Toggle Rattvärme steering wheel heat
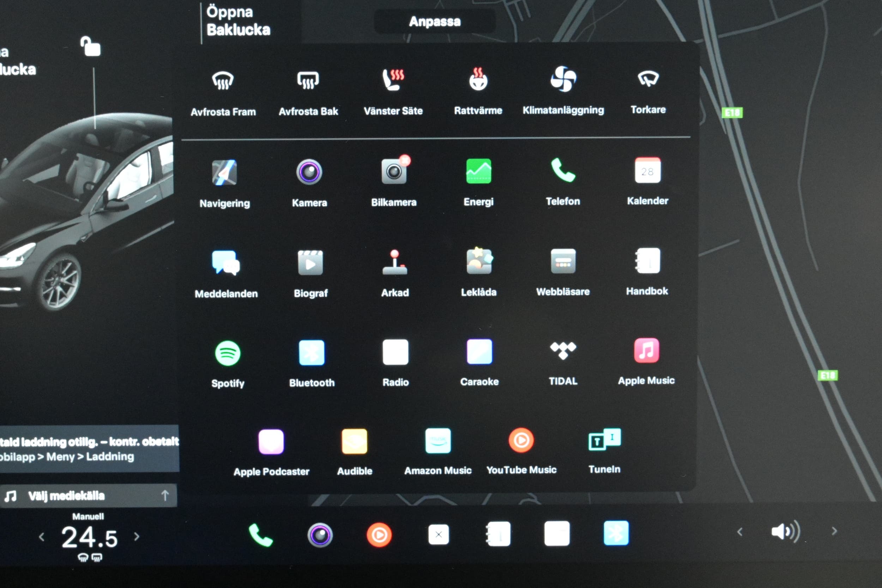Viewport: 882px width, 588px height. tap(478, 79)
